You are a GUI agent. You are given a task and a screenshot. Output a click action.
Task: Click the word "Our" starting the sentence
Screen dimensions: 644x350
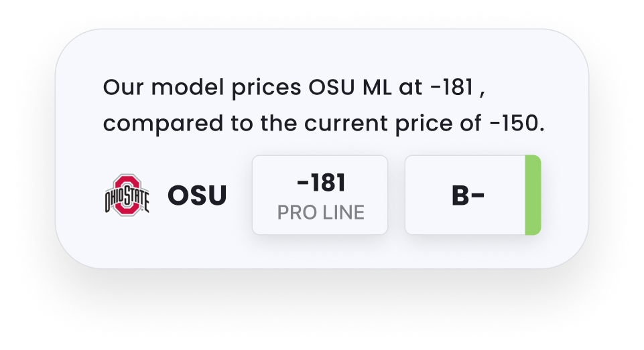(119, 88)
